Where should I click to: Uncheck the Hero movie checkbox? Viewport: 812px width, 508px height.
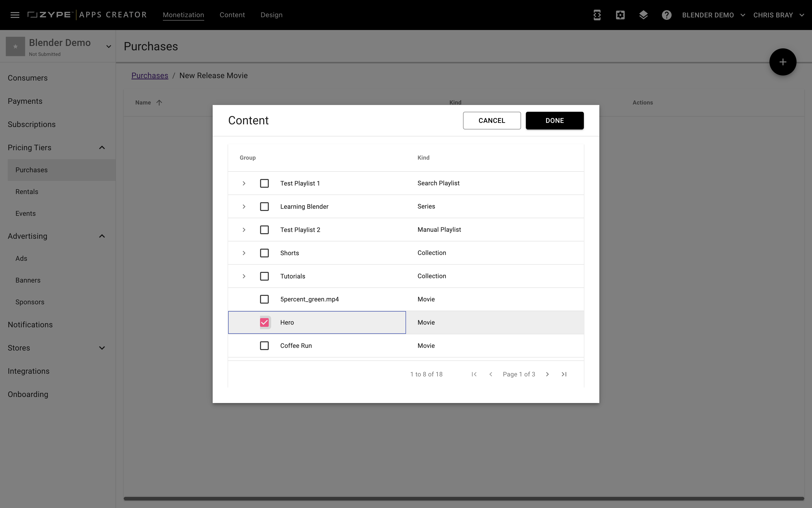264,322
